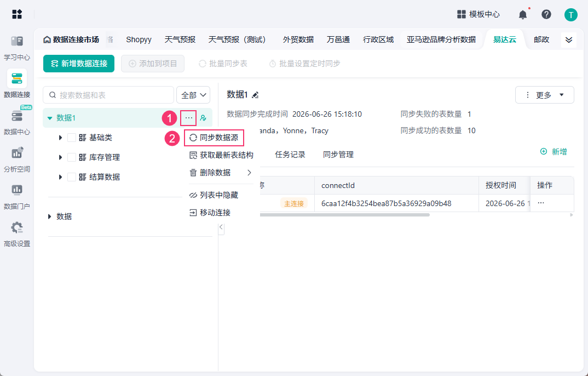Click 添加到项目 button
588x376 pixels.
[153, 64]
